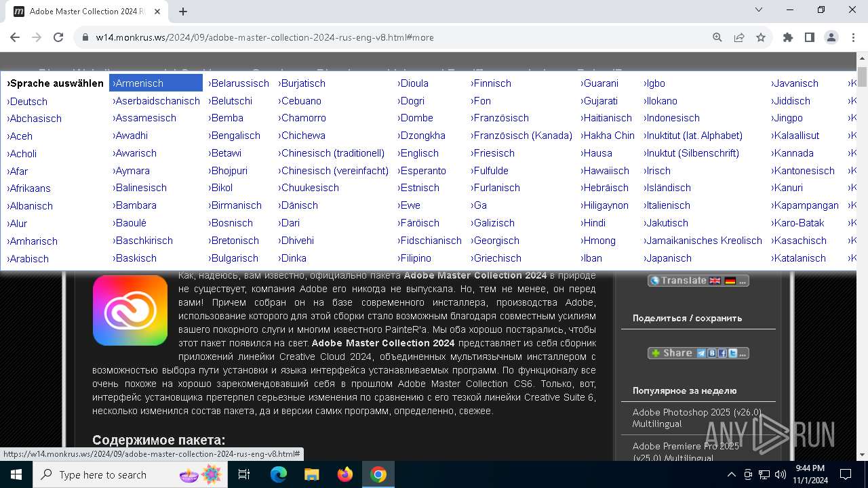868x488 pixels.
Task: Open Adobe Premiere Pro 2025 link
Action: 686,451
